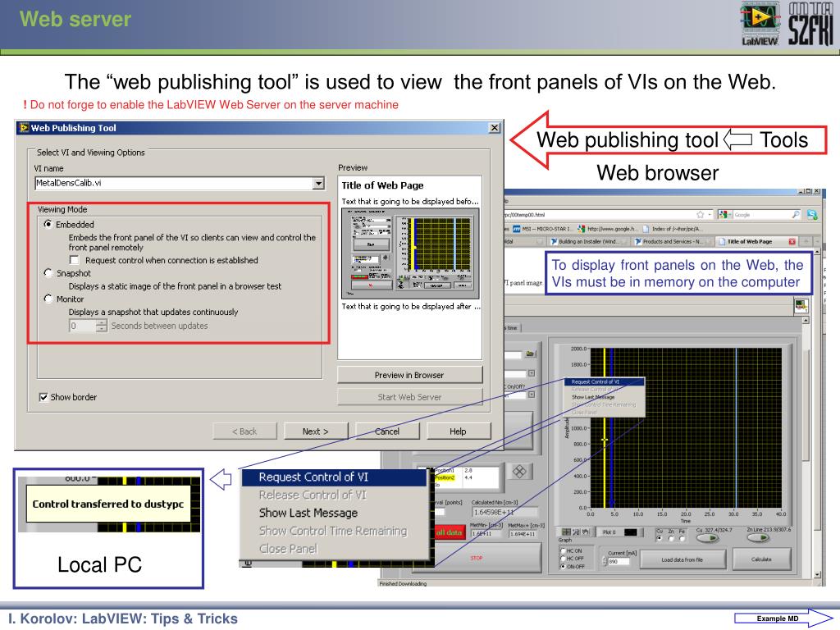Image resolution: width=840 pixels, height=630 pixels.
Task: Click 'Show Control Time Remaining' in enlarged menu
Action: 333,531
